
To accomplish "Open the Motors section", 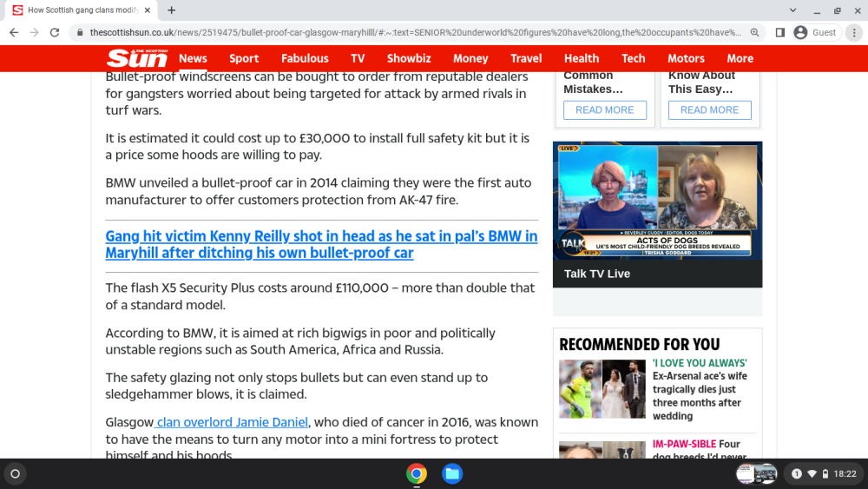I will pyautogui.click(x=686, y=58).
